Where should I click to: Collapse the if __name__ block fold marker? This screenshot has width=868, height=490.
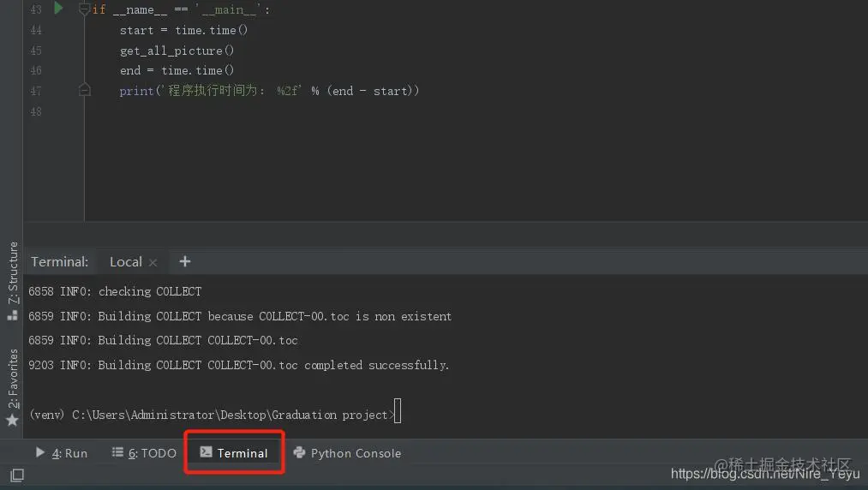point(84,9)
